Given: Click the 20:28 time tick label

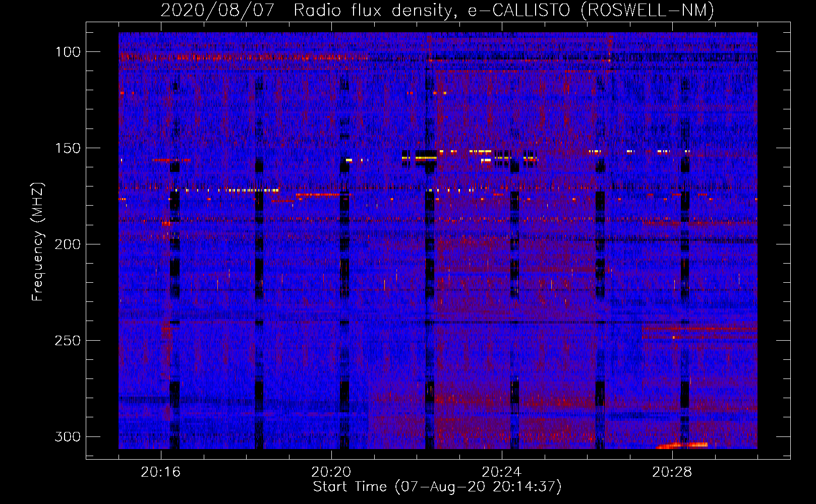Looking at the screenshot, I should click(x=672, y=472).
